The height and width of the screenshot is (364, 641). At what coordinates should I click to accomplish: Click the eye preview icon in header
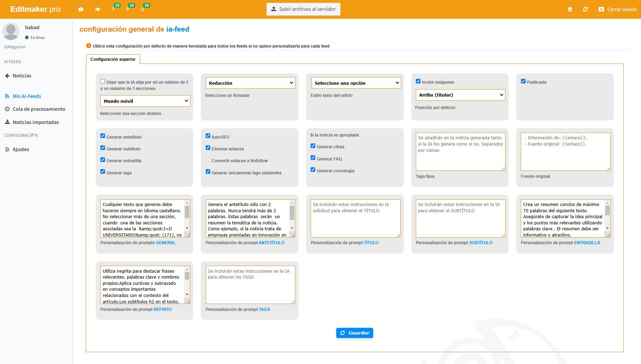tap(98, 9)
